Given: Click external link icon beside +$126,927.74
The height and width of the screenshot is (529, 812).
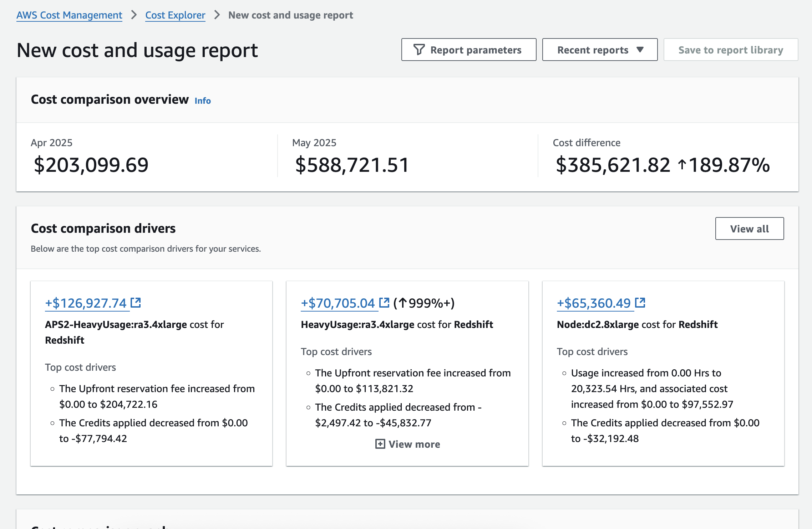Looking at the screenshot, I should [136, 303].
